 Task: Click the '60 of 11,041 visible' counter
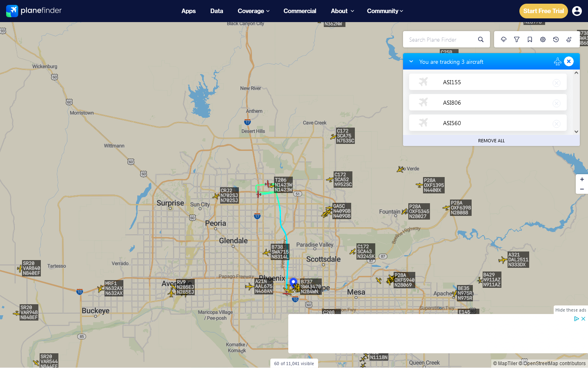(x=294, y=364)
